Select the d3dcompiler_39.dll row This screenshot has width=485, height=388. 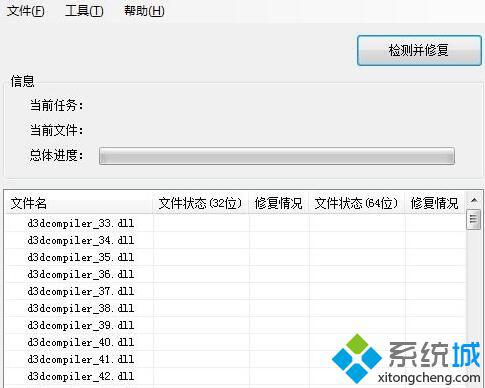(235, 325)
